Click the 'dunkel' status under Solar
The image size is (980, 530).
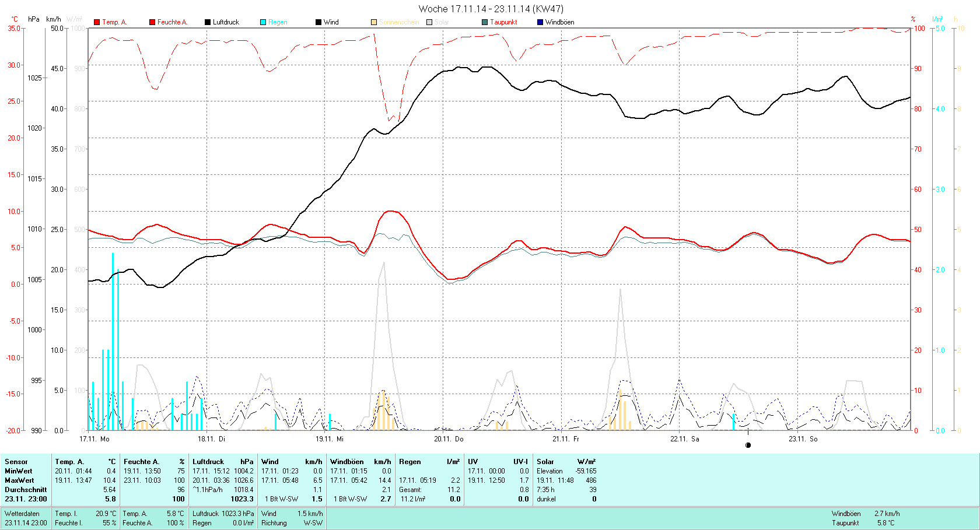(x=547, y=499)
